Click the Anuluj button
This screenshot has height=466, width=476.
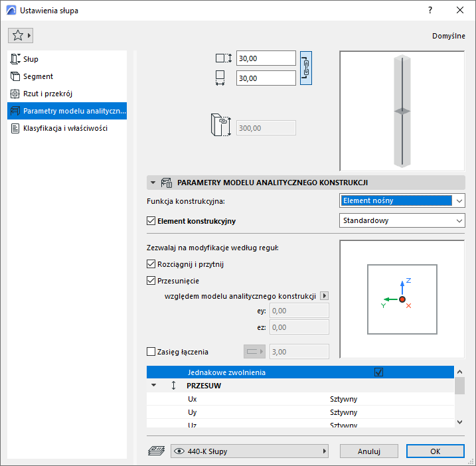tap(369, 451)
